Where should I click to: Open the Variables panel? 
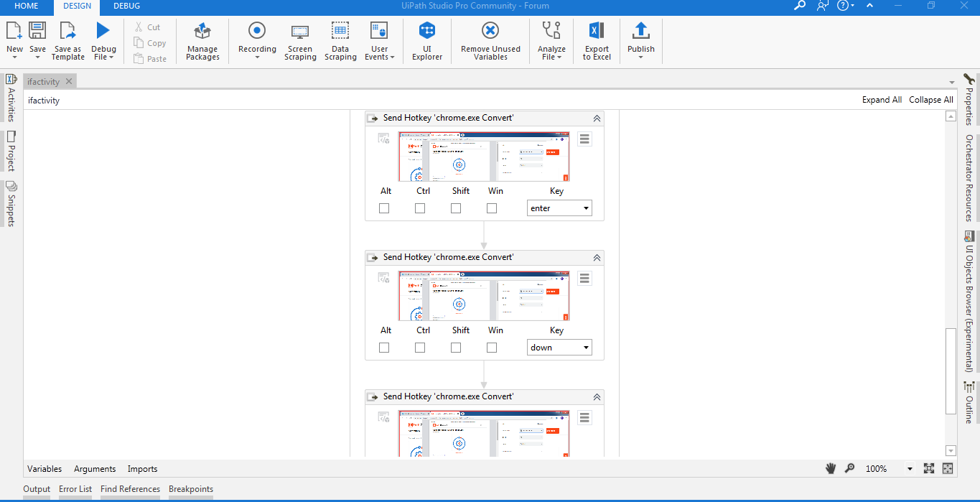(x=45, y=469)
